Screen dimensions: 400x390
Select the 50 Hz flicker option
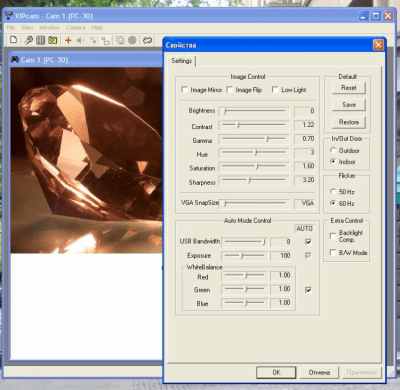[333, 191]
